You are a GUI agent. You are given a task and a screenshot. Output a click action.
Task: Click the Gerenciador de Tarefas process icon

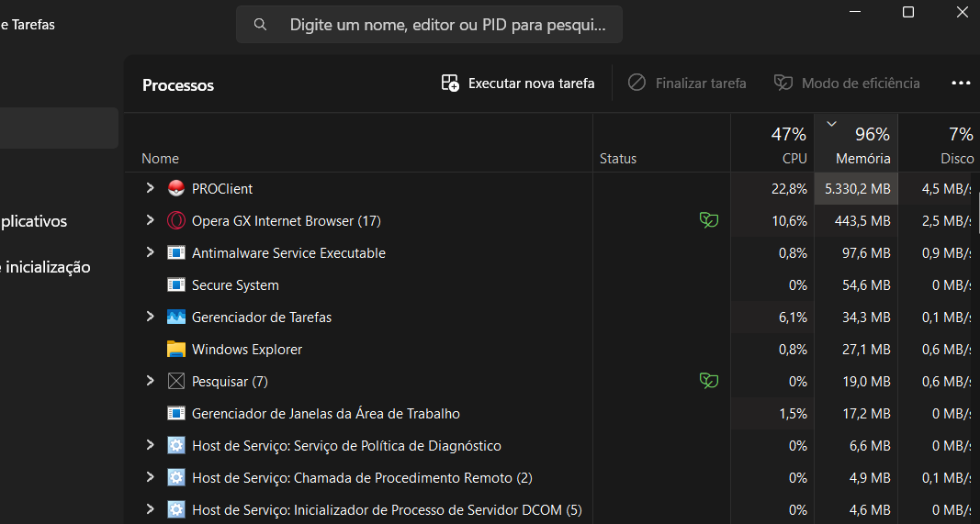176,318
